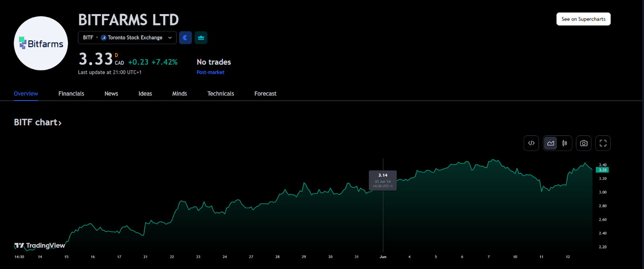Open the BITF chart heading link

pos(37,122)
